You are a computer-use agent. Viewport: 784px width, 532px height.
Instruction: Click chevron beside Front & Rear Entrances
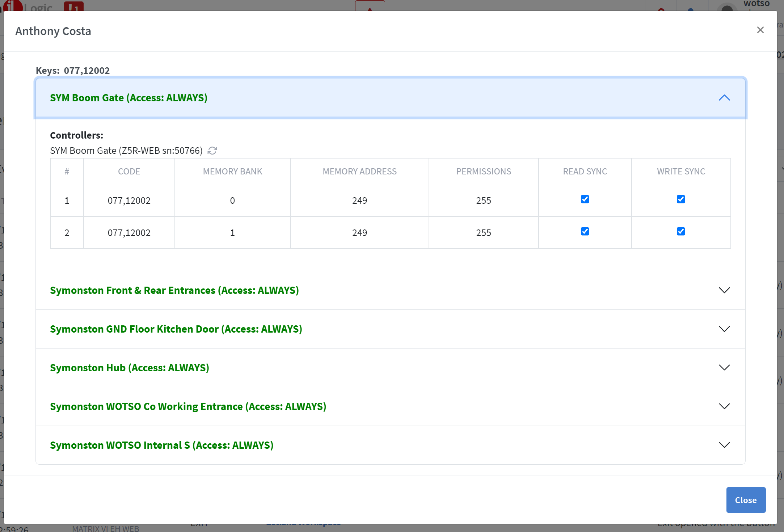point(724,290)
